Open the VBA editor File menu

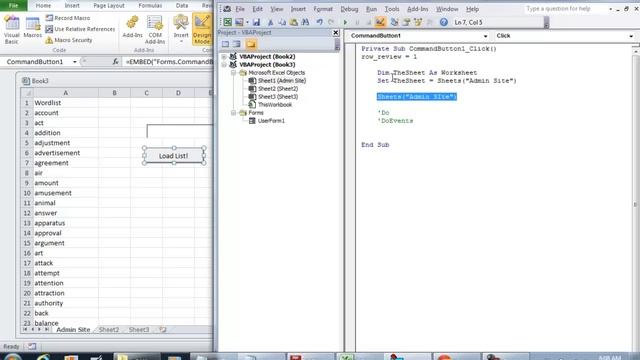tap(240, 9)
